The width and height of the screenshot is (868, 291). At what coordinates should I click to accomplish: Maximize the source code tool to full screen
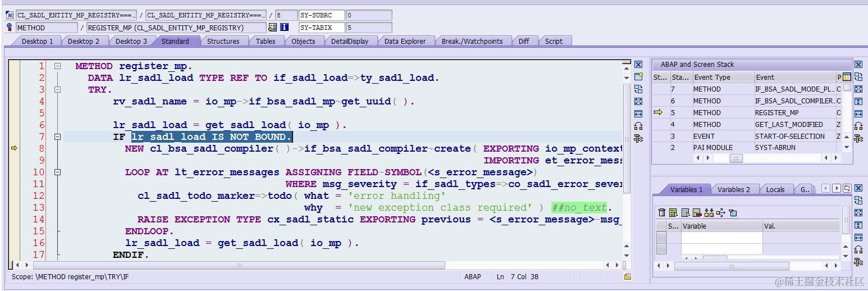pos(638,101)
